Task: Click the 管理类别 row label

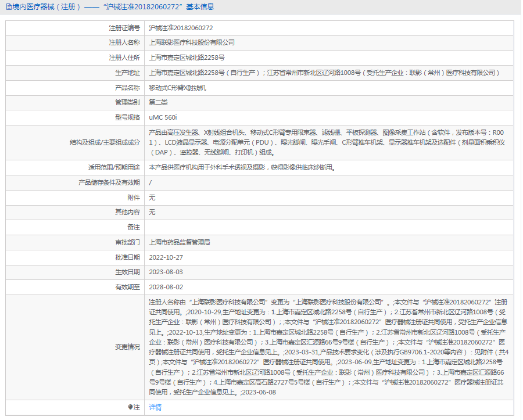Action: pyautogui.click(x=127, y=102)
